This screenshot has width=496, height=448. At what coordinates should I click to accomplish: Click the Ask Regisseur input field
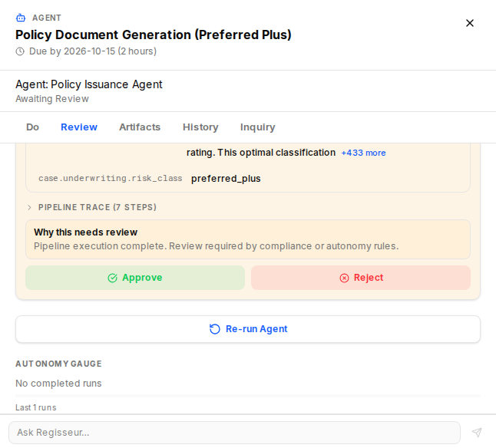click(x=234, y=433)
